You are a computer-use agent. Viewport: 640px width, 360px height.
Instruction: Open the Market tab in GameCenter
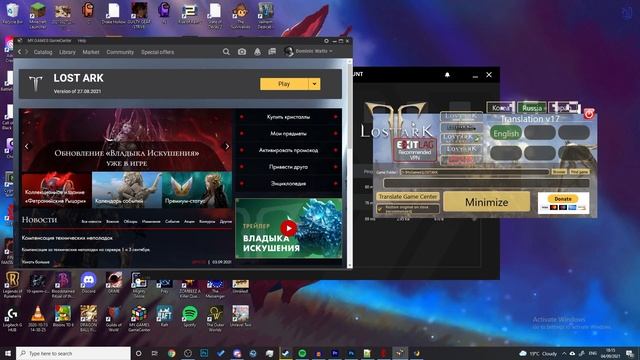pos(91,52)
